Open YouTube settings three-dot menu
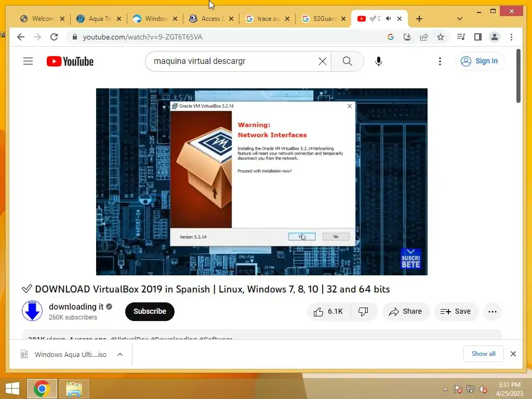The image size is (532, 399). click(x=440, y=61)
